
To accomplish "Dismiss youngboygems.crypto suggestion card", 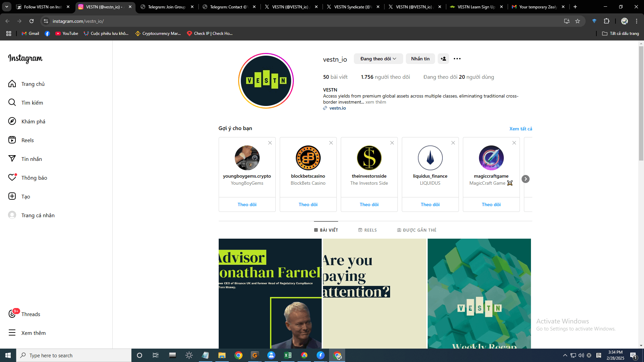I will [270, 143].
